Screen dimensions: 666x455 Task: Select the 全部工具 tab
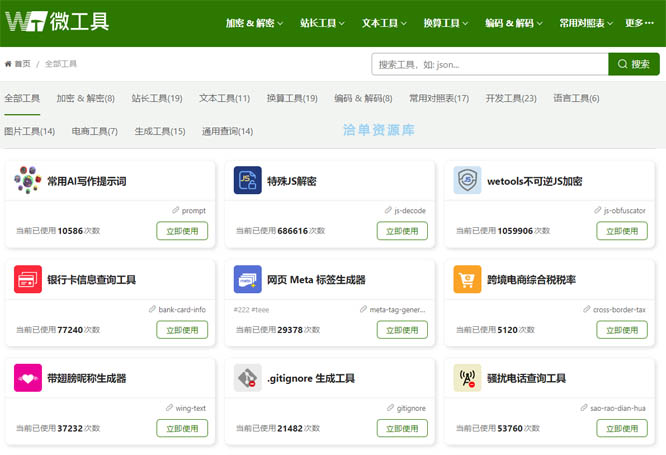point(22,99)
